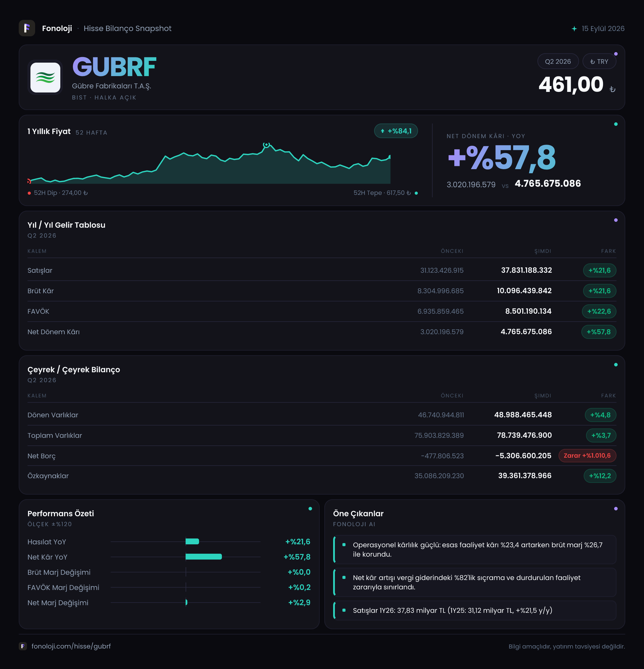Click the GUBRF company logo thumbnail
Screen dimensions: 644x669
click(45, 78)
